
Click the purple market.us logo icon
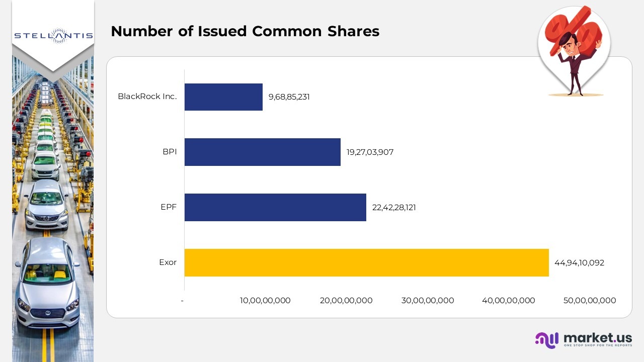pyautogui.click(x=547, y=340)
